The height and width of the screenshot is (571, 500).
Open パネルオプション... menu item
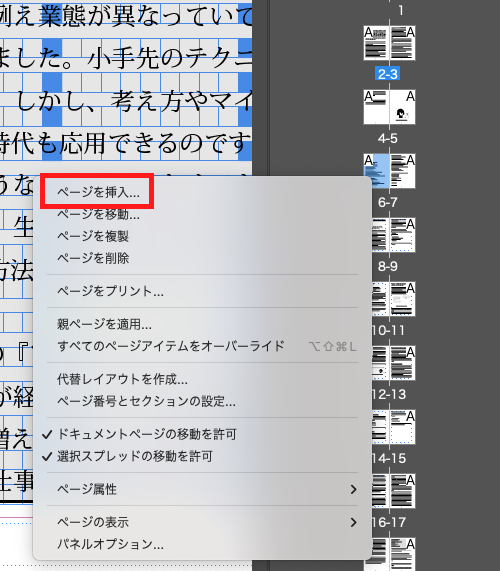(x=110, y=544)
